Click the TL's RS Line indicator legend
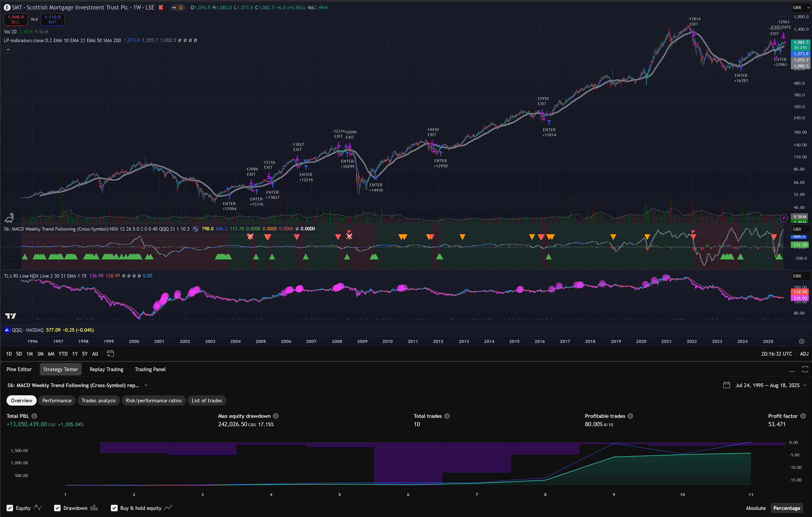 [x=45, y=276]
